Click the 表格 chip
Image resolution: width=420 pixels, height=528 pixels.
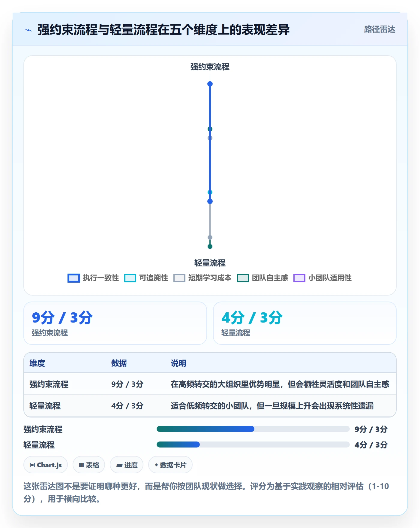(x=89, y=465)
